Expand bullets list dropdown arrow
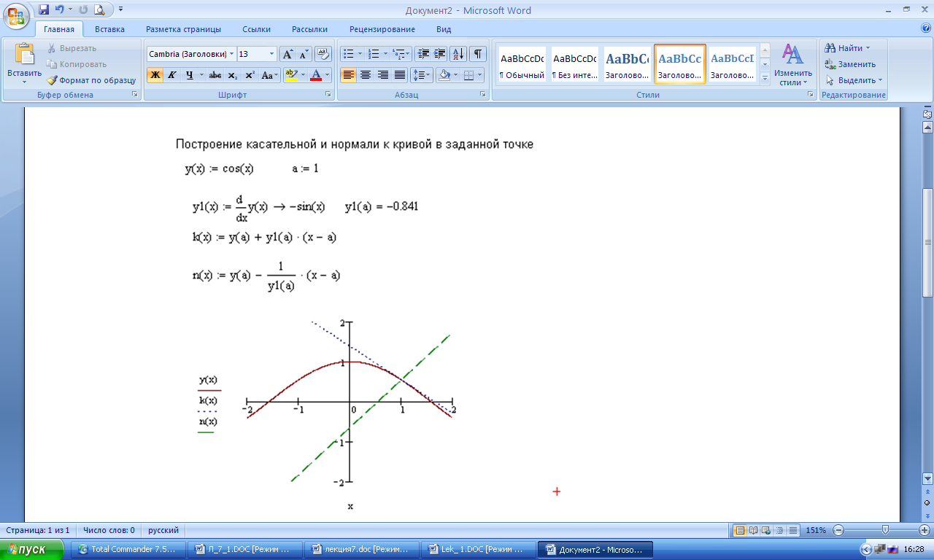The image size is (934, 560). [x=360, y=54]
